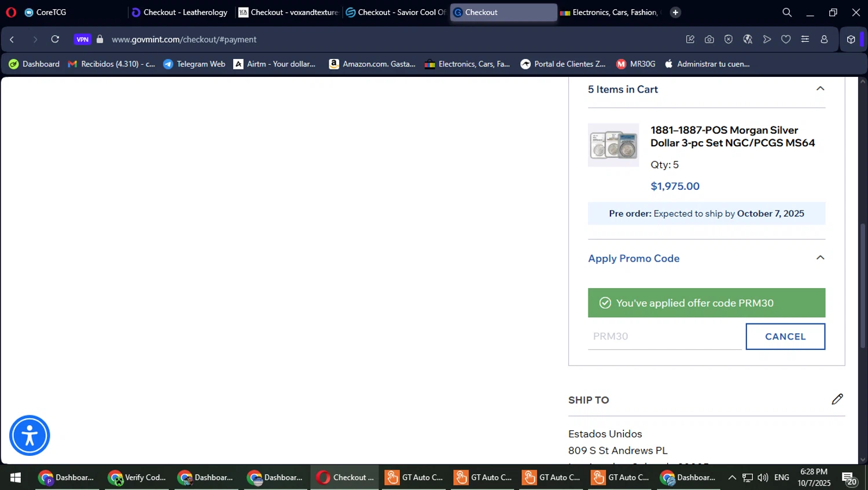View the Morgan Silver Dollar thumbnail
Viewport: 868px width, 490px height.
pos(613,145)
